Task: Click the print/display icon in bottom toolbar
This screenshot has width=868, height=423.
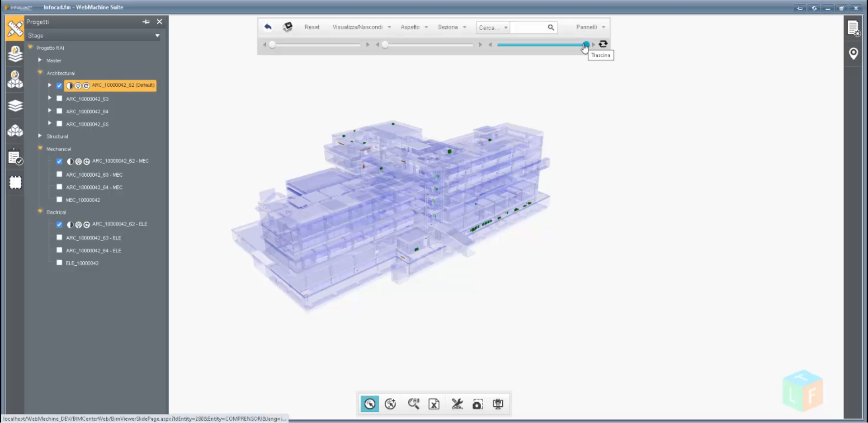Action: (498, 404)
